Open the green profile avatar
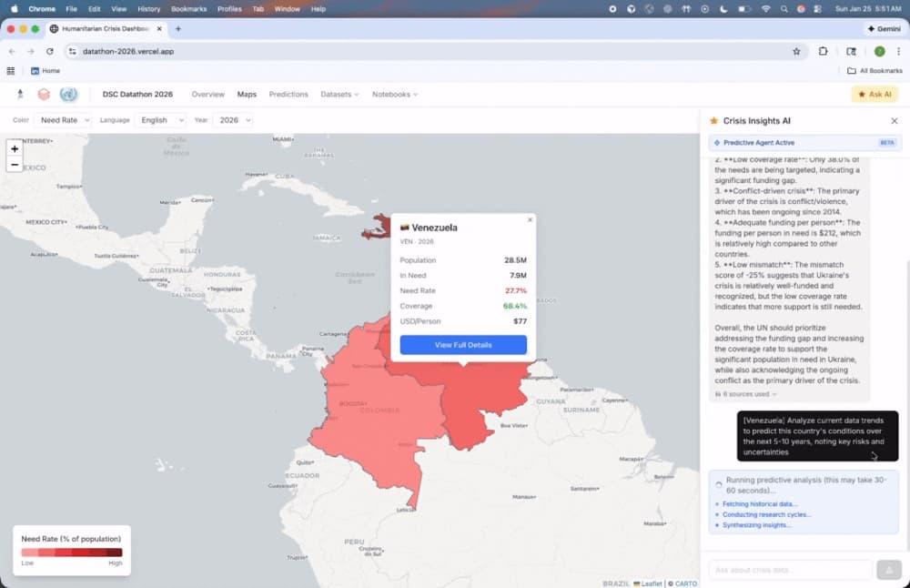 (879, 52)
